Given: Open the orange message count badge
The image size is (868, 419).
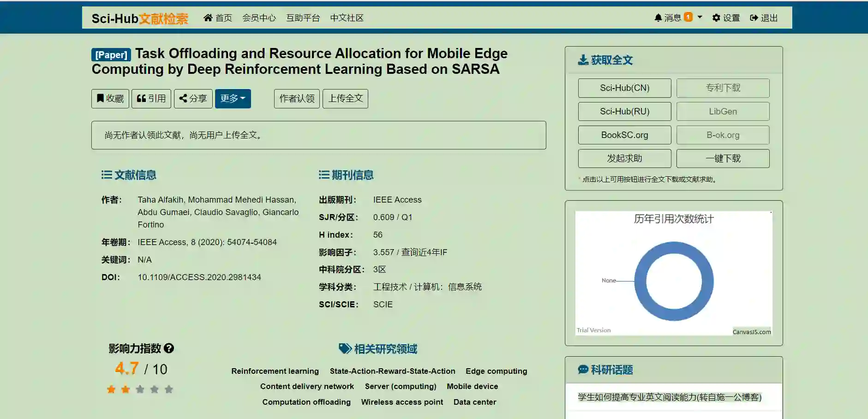Looking at the screenshot, I should (688, 17).
